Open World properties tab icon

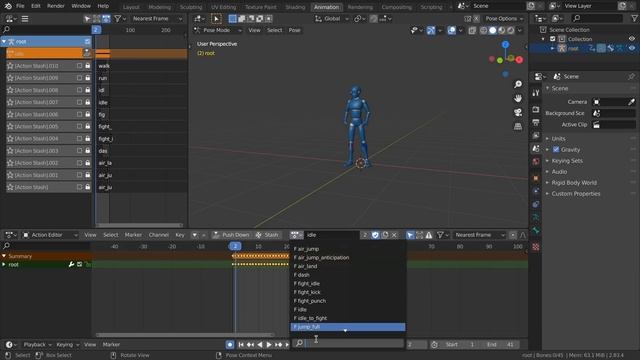pyautogui.click(x=536, y=162)
